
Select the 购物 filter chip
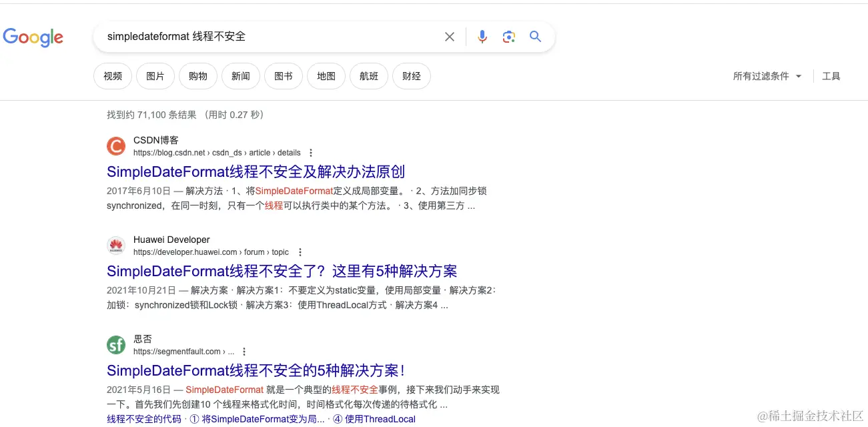point(198,76)
